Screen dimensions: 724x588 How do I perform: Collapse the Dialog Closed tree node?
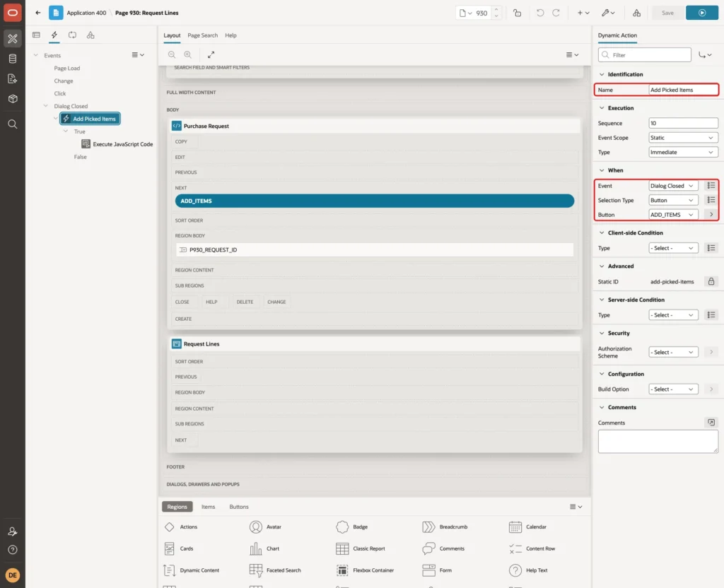coord(45,106)
